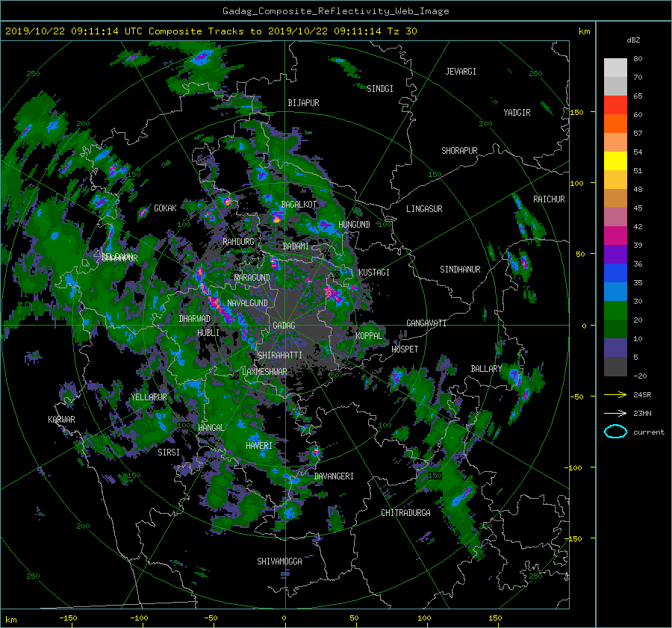Image resolution: width=672 pixels, height=628 pixels.
Task: Click the LAXMESHWAR city label
Action: click(x=264, y=372)
